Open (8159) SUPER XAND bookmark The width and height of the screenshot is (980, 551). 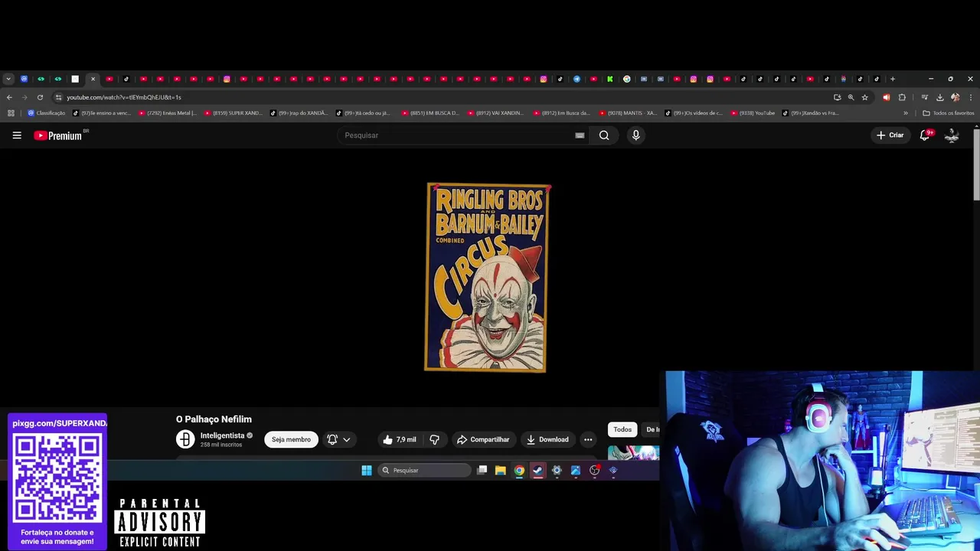(x=234, y=113)
